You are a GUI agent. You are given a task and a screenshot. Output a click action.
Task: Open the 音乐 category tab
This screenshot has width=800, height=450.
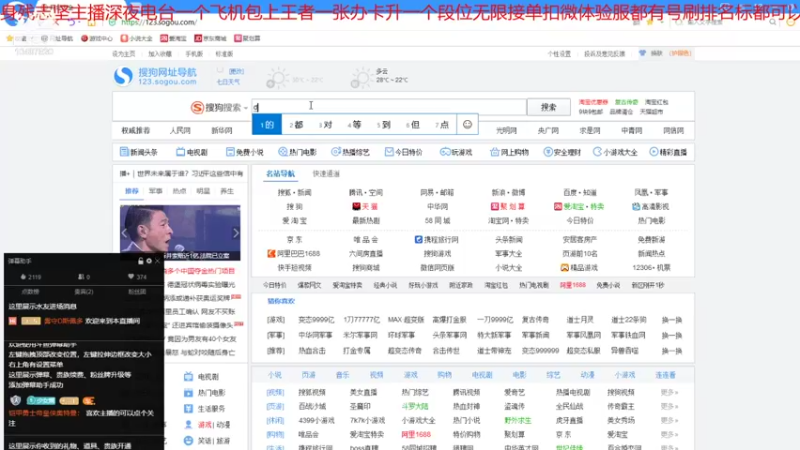pyautogui.click(x=342, y=375)
